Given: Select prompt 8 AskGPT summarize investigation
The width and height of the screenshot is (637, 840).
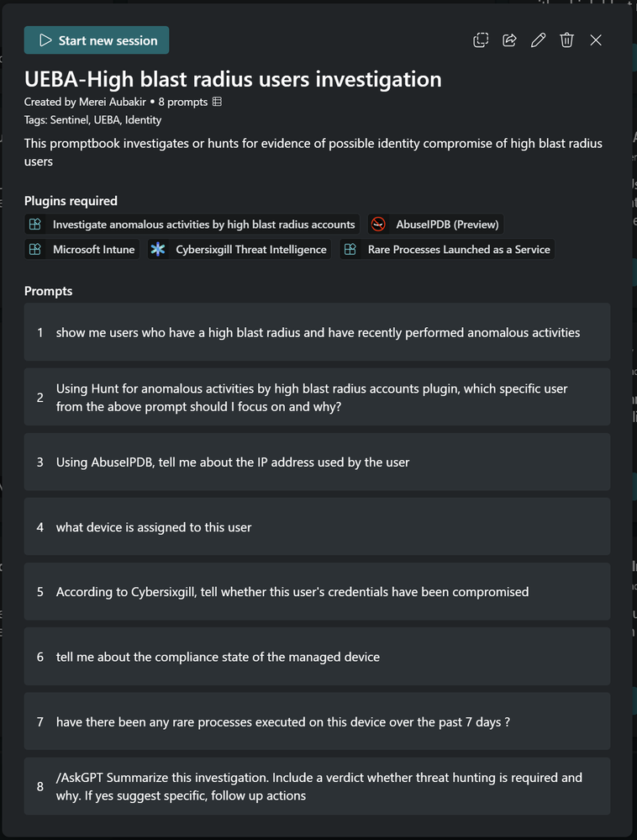Looking at the screenshot, I should pyautogui.click(x=318, y=786).
